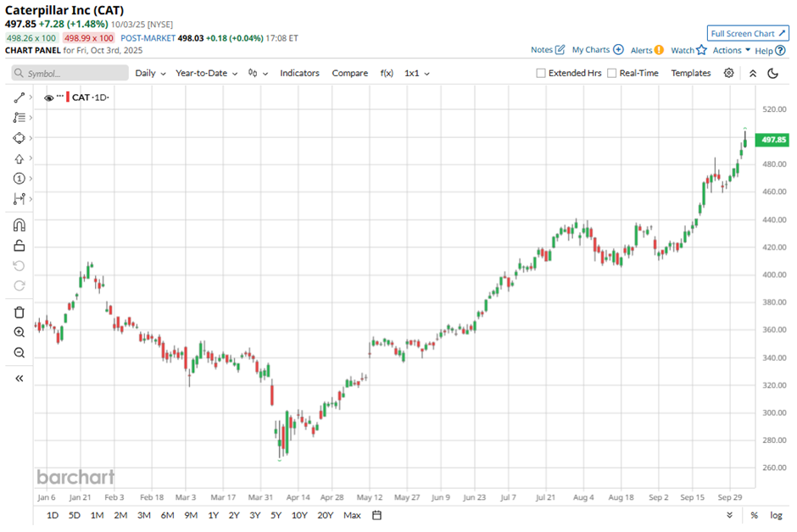Select the 1D time range
The width and height of the screenshot is (797, 532).
pyautogui.click(x=53, y=515)
